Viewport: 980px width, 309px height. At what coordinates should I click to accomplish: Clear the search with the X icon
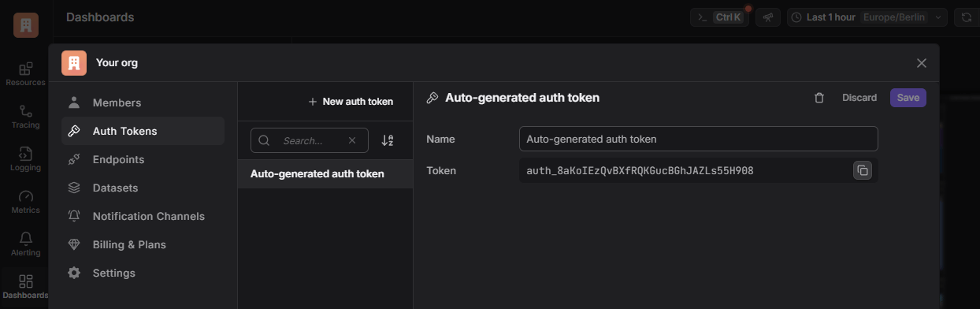tap(352, 140)
